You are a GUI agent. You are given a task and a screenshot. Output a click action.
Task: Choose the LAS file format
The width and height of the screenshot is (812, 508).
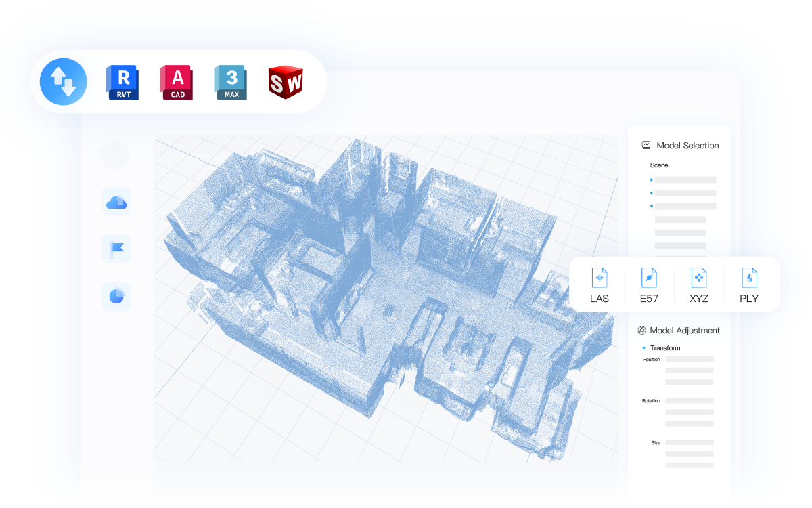[x=600, y=285]
